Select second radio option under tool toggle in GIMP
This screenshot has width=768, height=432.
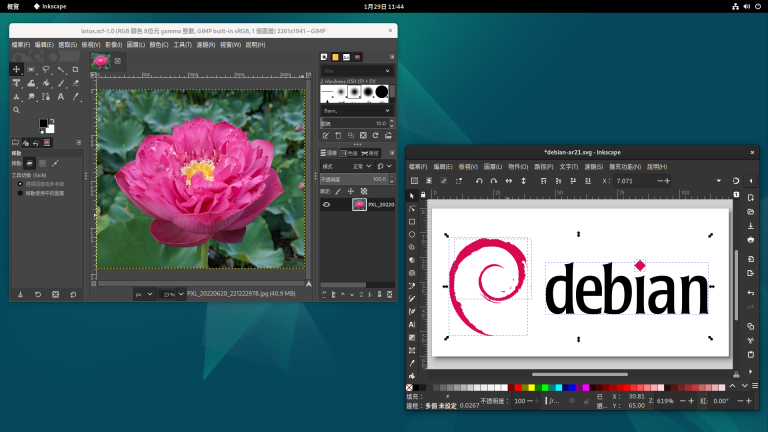point(20,193)
